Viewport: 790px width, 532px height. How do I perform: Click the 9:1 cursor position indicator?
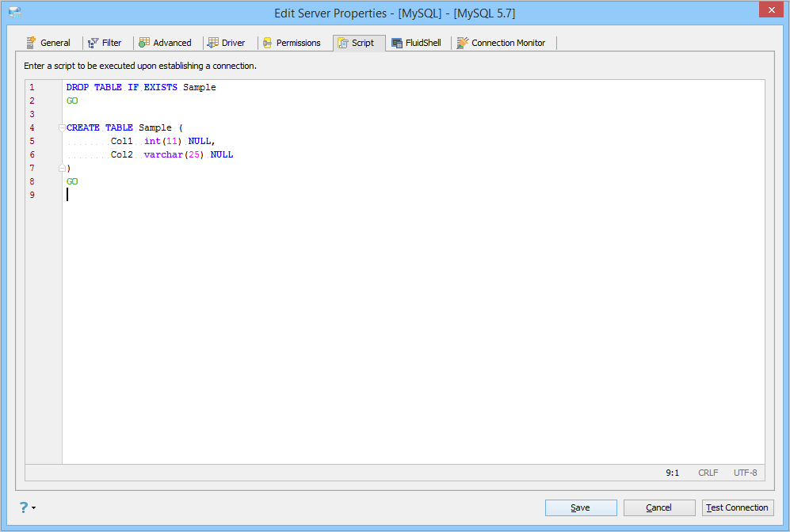[672, 473]
